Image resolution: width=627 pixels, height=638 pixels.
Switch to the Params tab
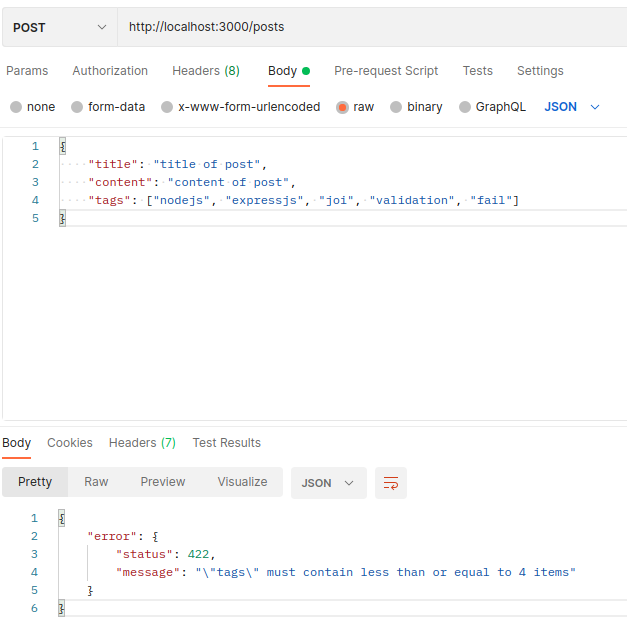pos(27,71)
